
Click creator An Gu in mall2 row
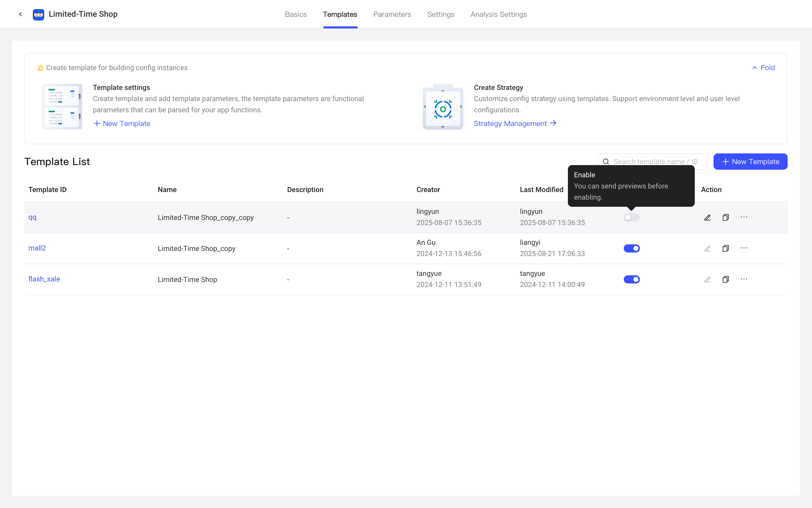[426, 242]
